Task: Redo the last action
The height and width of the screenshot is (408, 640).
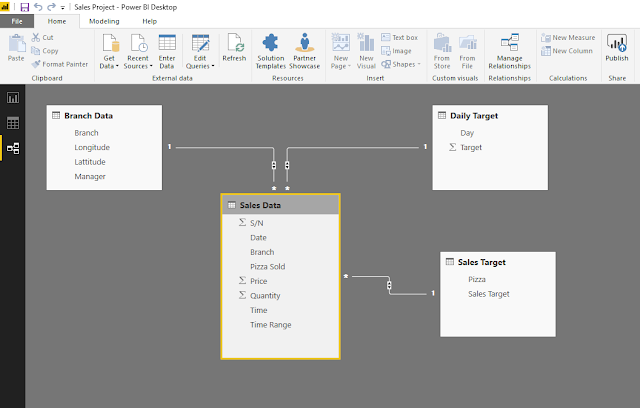Action: click(x=51, y=7)
